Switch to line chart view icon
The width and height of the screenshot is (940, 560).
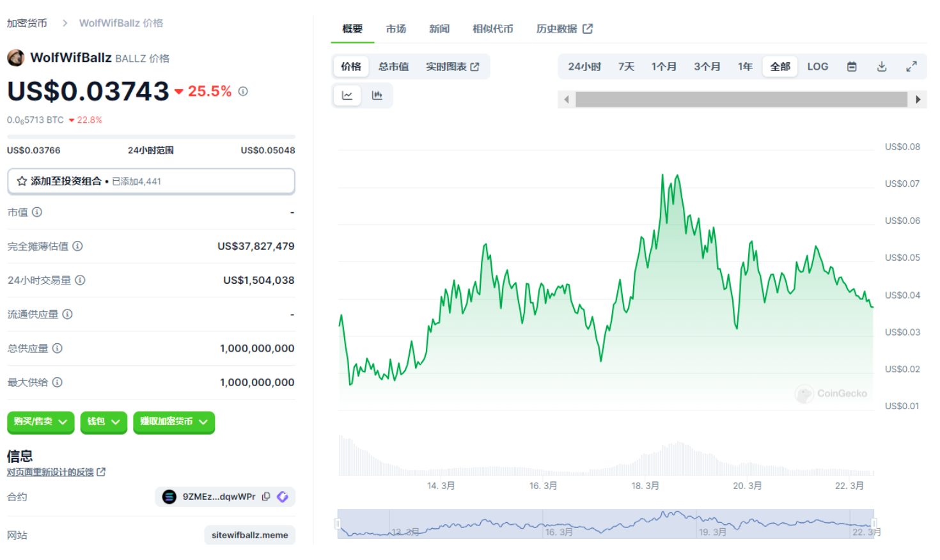click(x=347, y=95)
